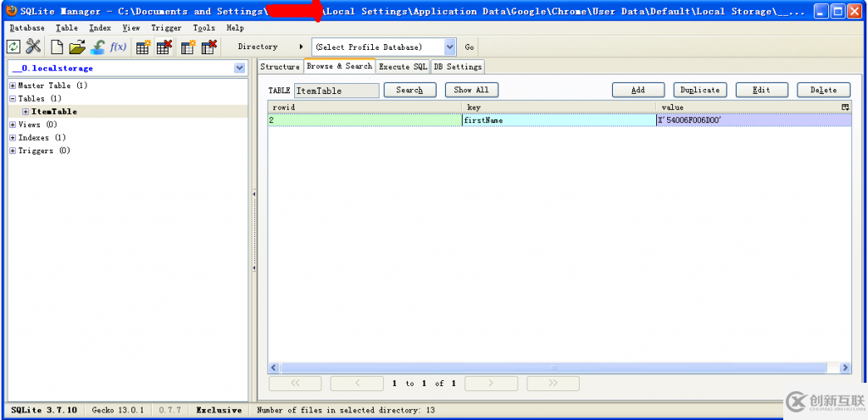Expand the Master Table node
The image size is (868, 420).
point(13,86)
